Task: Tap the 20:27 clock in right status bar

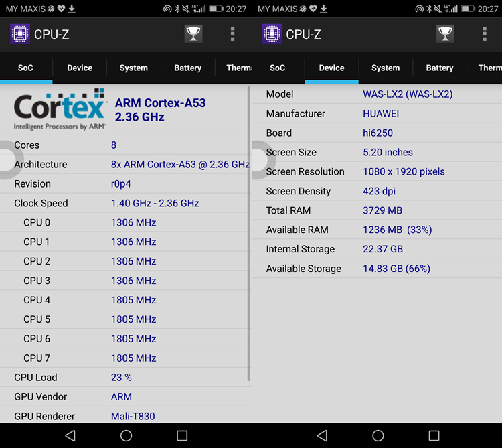Action: click(x=488, y=9)
